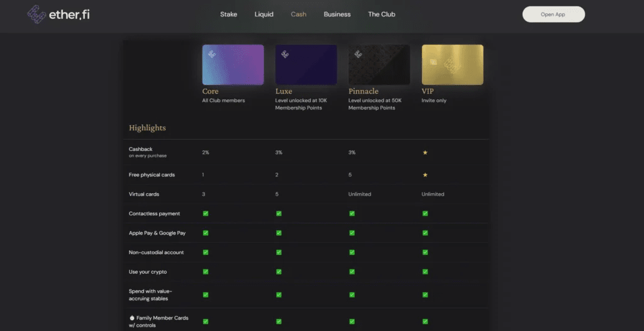Image resolution: width=644 pixels, height=331 pixels.
Task: Click the logo on the Pinnacle card
Action: click(358, 54)
